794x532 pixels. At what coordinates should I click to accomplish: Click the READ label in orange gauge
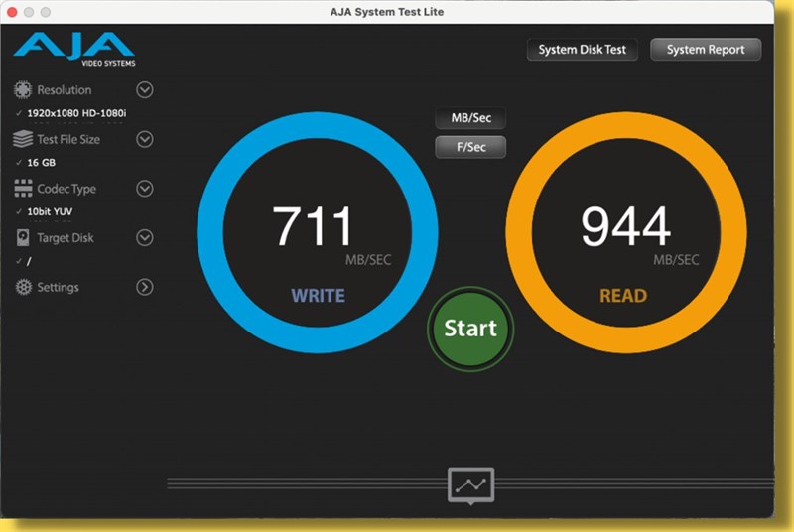pyautogui.click(x=623, y=296)
